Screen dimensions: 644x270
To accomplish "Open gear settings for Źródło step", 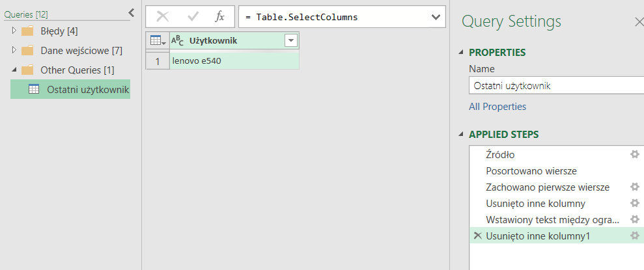I will [634, 154].
